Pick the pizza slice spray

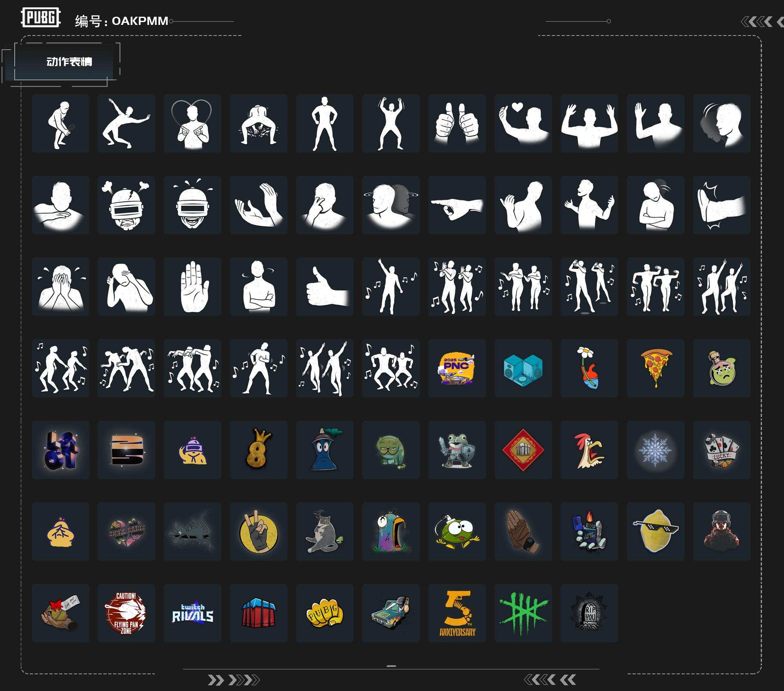pyautogui.click(x=655, y=368)
